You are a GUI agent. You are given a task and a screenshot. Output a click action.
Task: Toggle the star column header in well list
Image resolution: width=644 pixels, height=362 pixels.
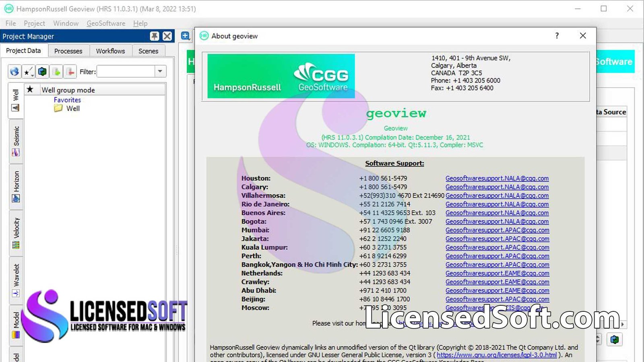point(31,89)
